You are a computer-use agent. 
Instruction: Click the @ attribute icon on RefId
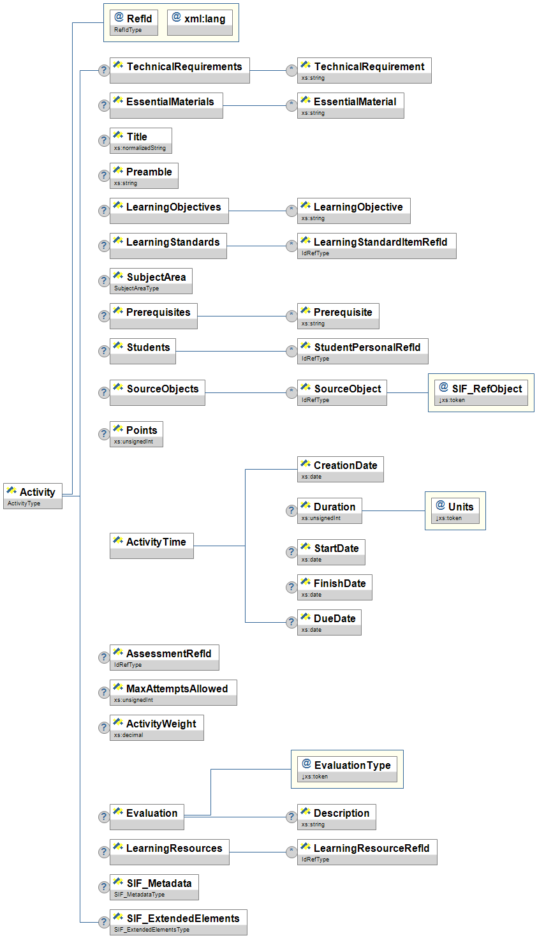coord(119,17)
